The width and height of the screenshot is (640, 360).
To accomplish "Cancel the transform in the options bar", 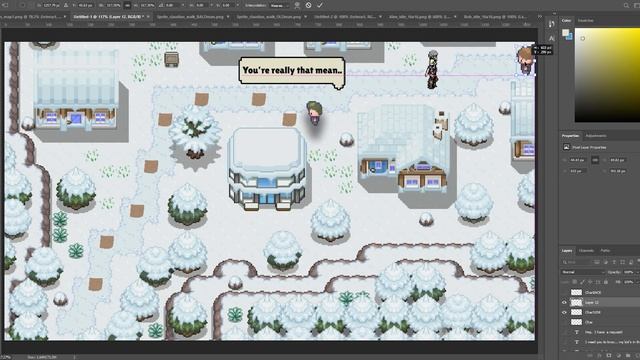I will pyautogui.click(x=308, y=5).
